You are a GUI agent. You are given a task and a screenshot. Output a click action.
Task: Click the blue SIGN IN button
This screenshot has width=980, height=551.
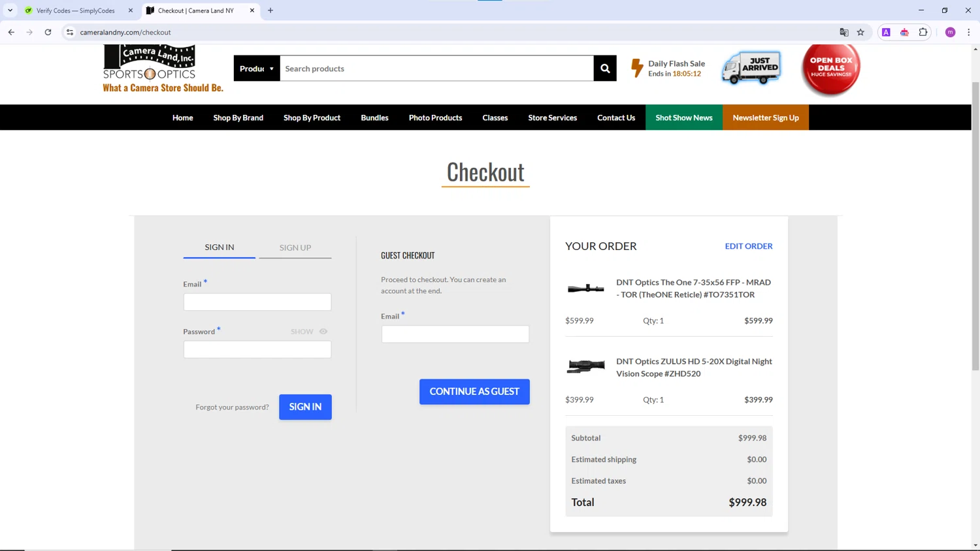tap(305, 407)
